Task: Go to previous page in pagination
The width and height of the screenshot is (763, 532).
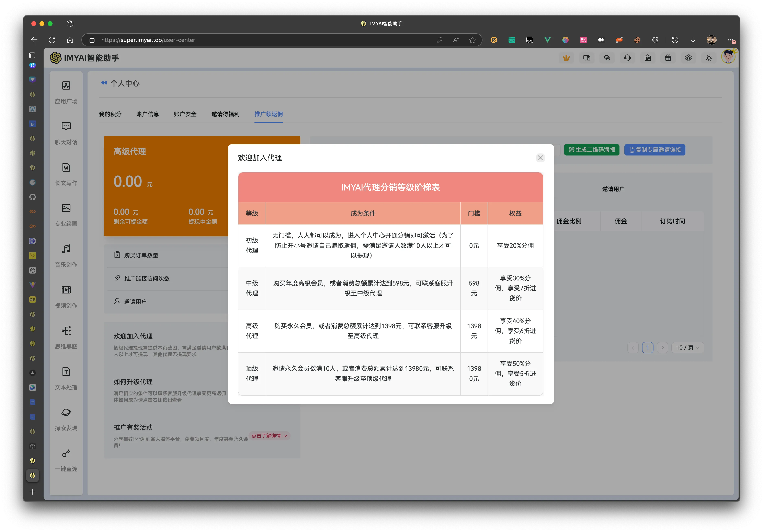Action: pos(633,348)
